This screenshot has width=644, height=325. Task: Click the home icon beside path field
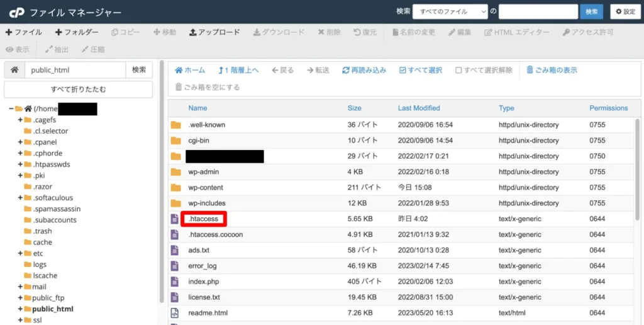pyautogui.click(x=14, y=70)
